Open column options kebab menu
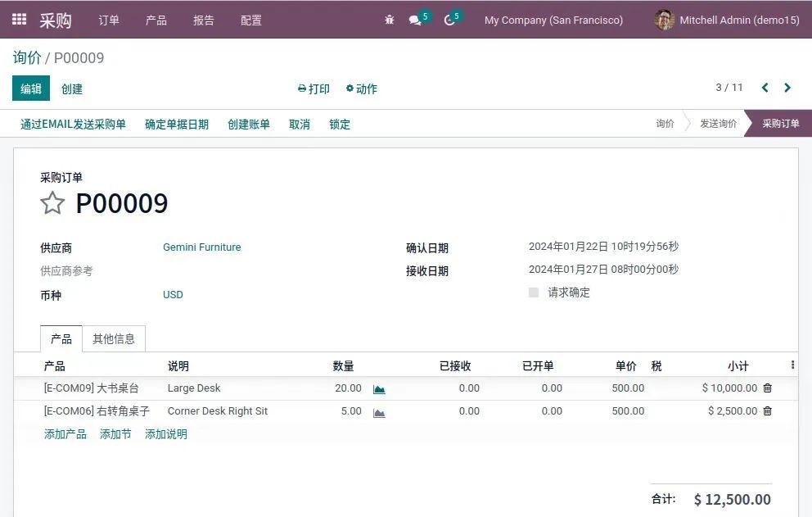This screenshot has width=812, height=517. pos(792,365)
